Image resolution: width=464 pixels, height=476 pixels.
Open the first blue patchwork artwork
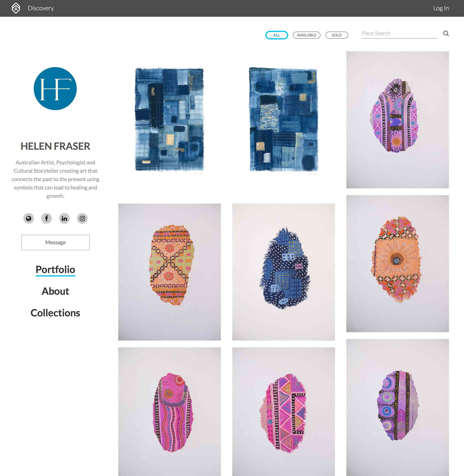tap(169, 119)
